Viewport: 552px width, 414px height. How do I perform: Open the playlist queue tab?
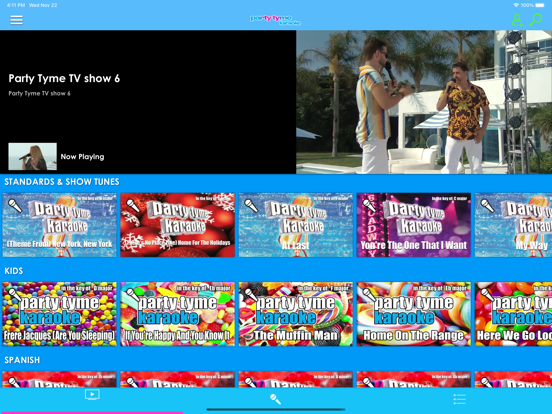tap(459, 399)
